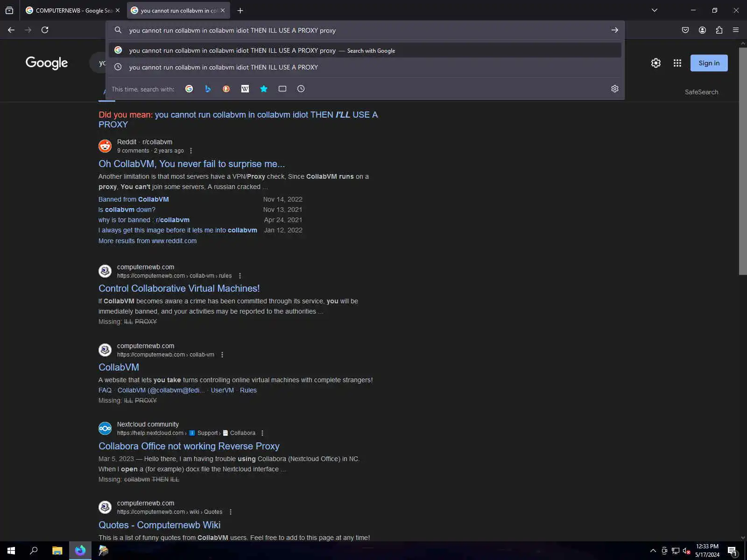Search open Tabs using the tab icon
Viewport: 747px width, 560px height.
tap(282, 89)
